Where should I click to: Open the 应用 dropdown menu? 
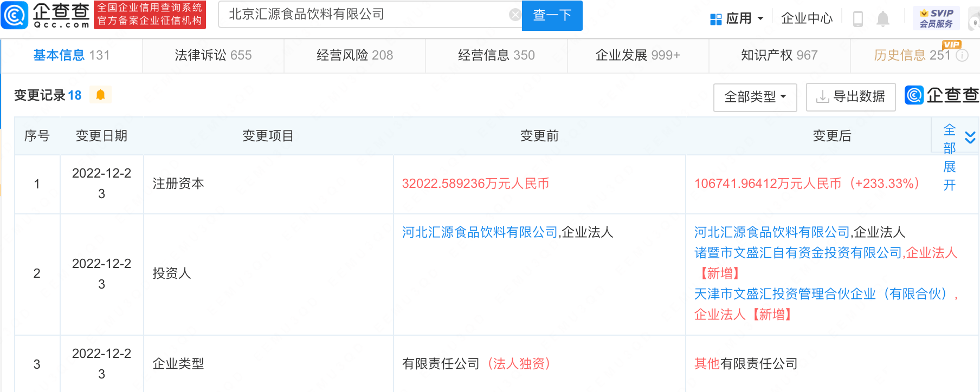coord(737,19)
